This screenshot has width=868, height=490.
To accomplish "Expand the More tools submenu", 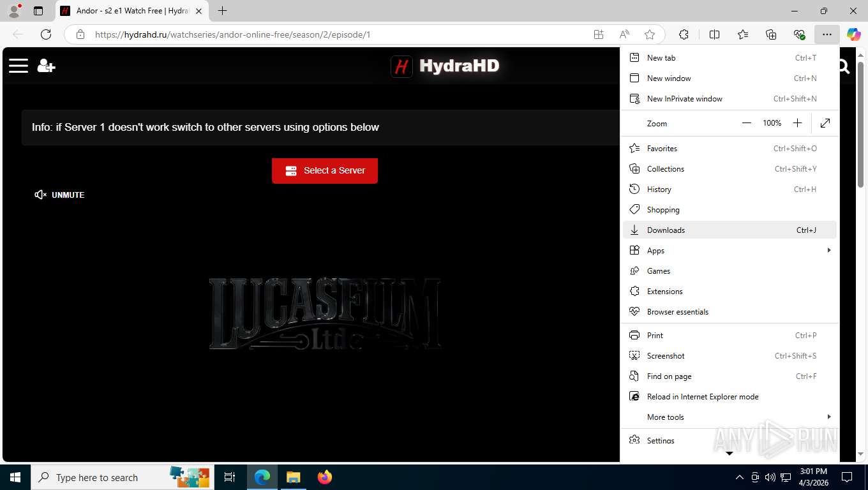I will (730, 417).
